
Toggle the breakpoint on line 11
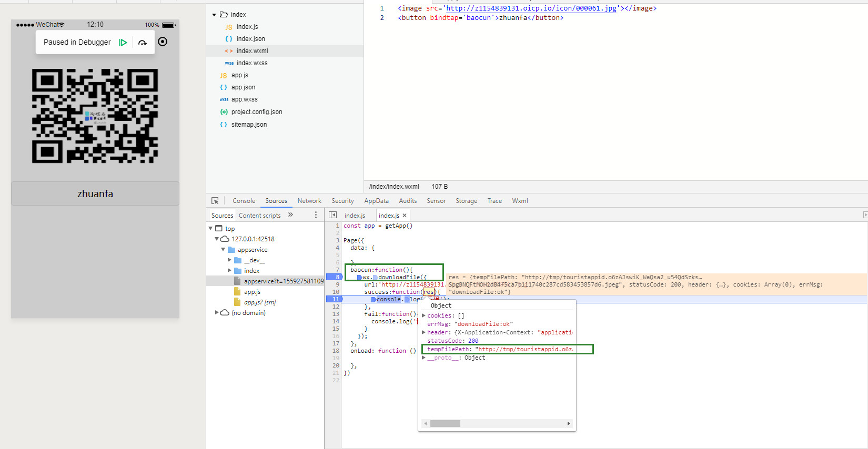334,299
